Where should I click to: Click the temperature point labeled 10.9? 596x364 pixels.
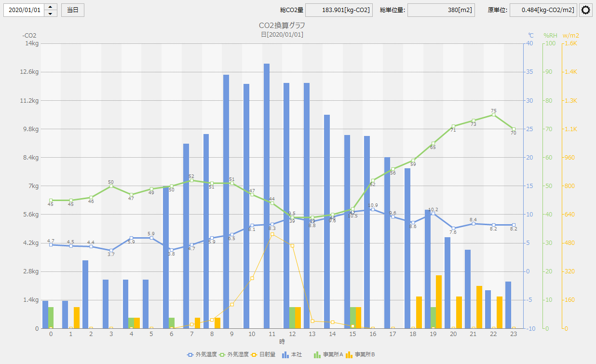(372, 209)
